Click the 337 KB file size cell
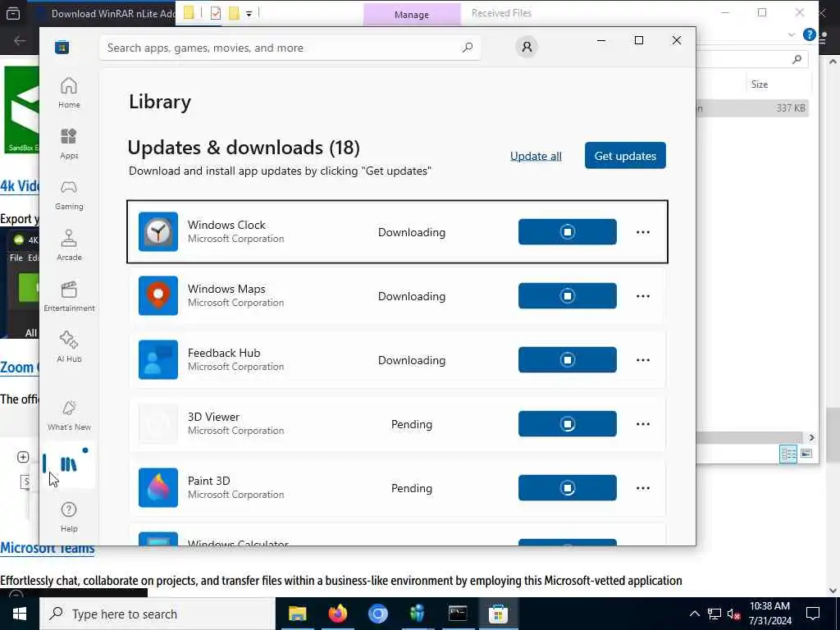Viewport: 840px width, 630px height. click(791, 108)
